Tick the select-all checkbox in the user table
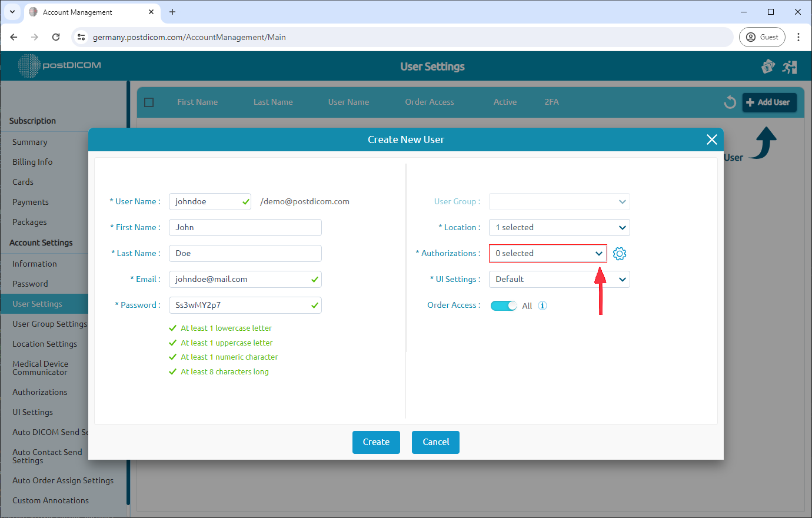The image size is (812, 518). (149, 102)
